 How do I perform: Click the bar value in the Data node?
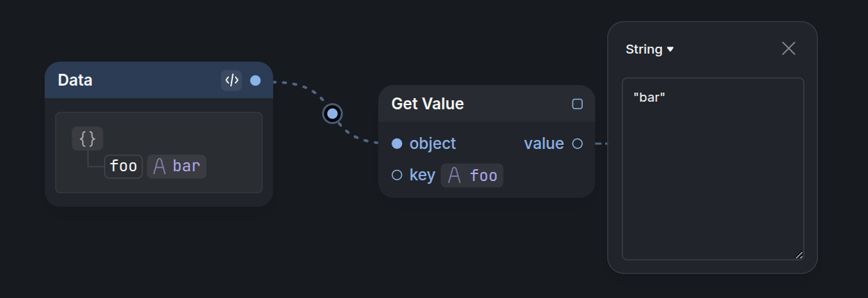tap(186, 167)
